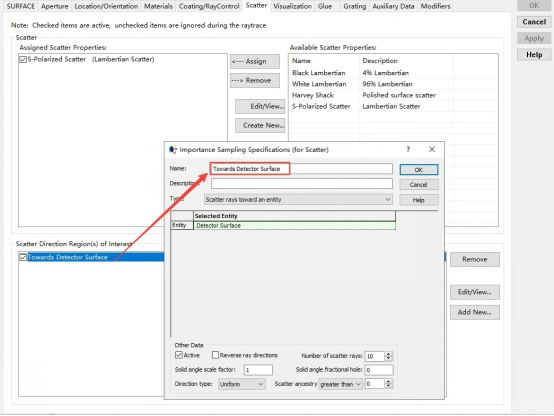Click OK in the Importance Sampling dialog
The image size is (554, 416).
coord(419,170)
